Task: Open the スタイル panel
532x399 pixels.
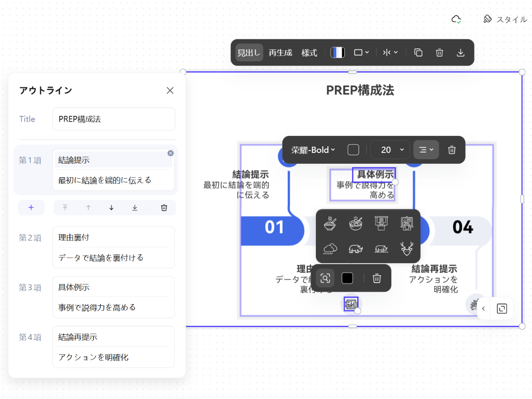Action: click(505, 19)
